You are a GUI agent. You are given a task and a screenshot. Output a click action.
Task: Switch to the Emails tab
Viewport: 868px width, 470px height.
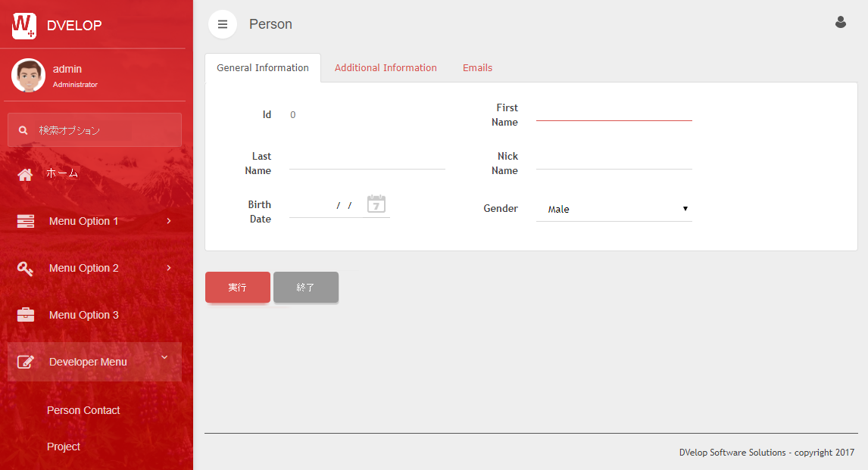point(477,68)
